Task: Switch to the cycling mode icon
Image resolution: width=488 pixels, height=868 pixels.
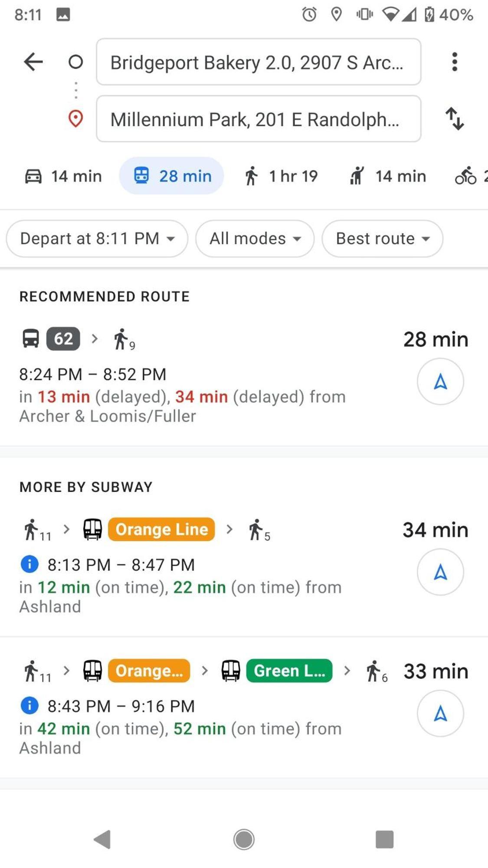Action: coord(466,176)
